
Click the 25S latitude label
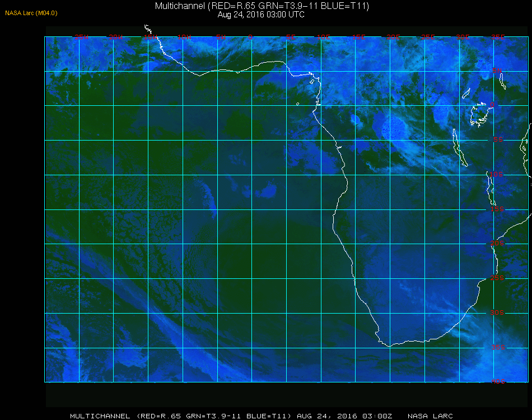497,278
